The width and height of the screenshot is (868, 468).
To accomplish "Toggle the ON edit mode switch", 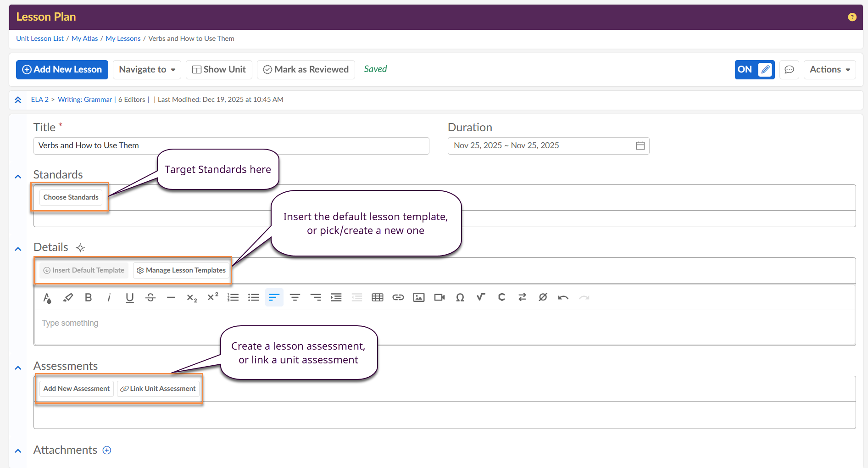I will pyautogui.click(x=754, y=70).
